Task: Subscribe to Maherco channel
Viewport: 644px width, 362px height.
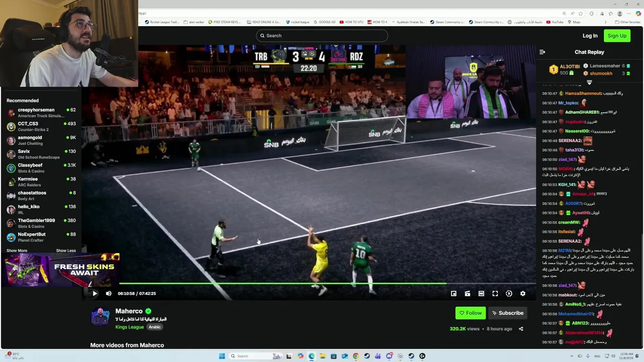Action: tap(508, 313)
